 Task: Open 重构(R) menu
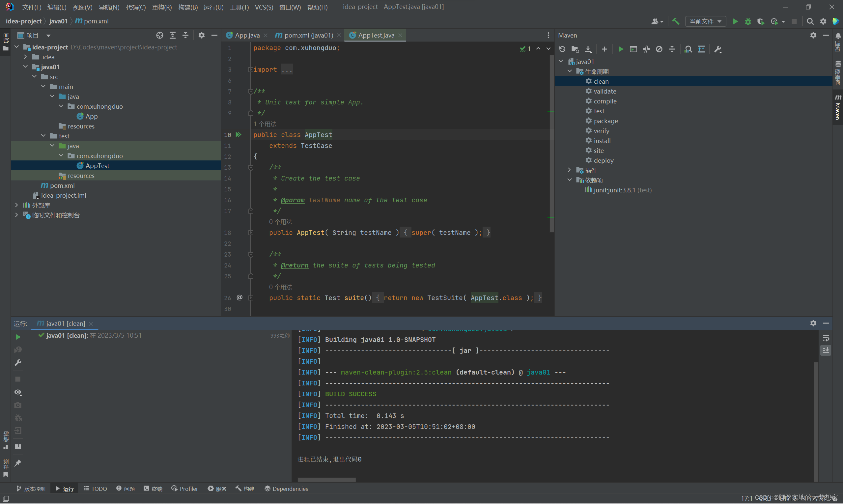[x=162, y=7]
